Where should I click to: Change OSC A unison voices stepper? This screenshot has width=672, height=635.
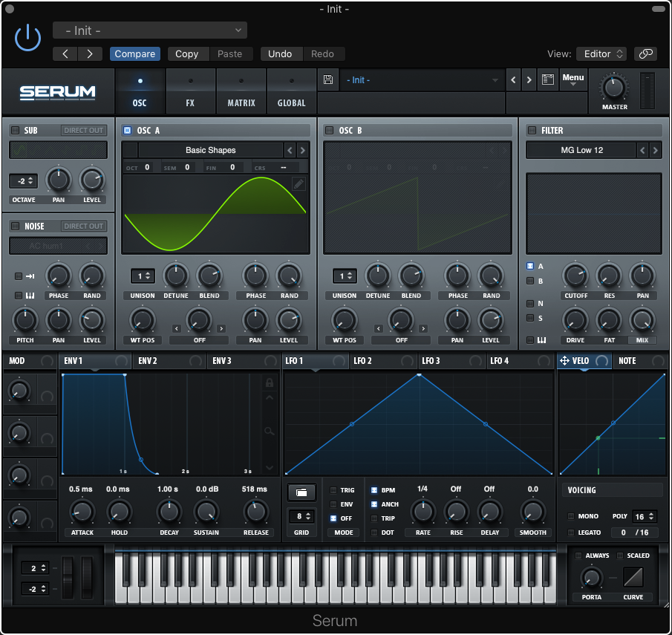(x=143, y=276)
